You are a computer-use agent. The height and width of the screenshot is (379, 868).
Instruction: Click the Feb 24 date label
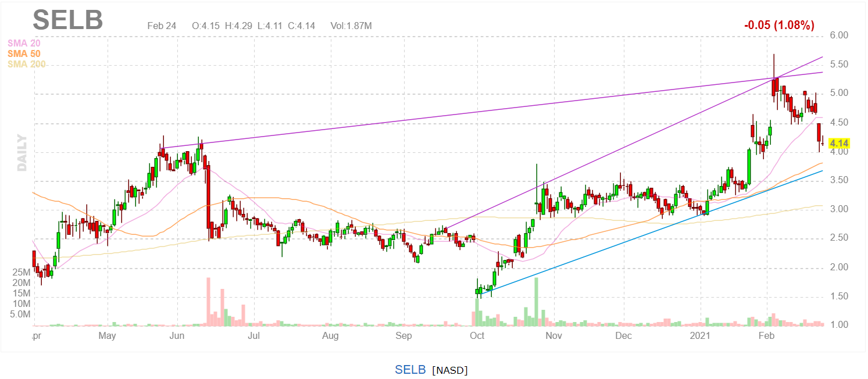161,26
